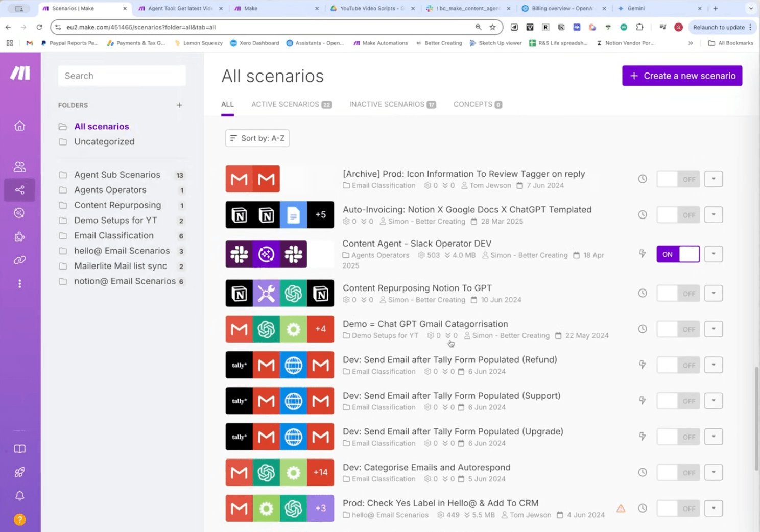Click the Help question mark icon
760x532 pixels.
click(19, 520)
